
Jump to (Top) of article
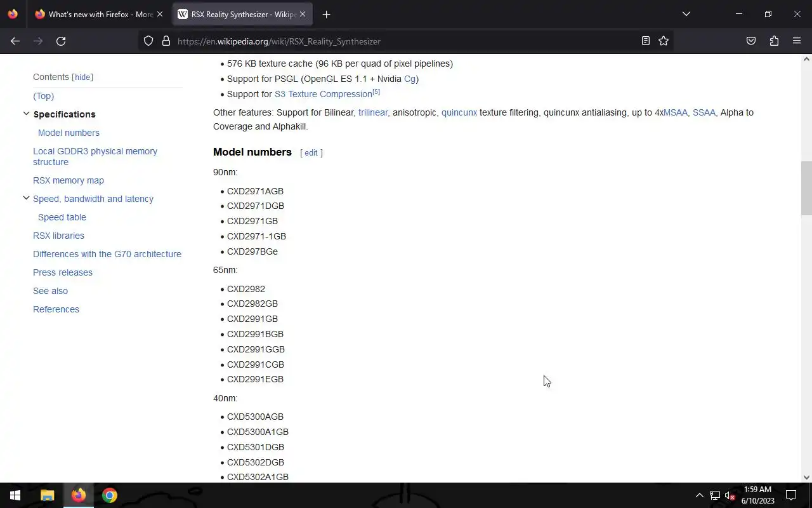click(43, 96)
